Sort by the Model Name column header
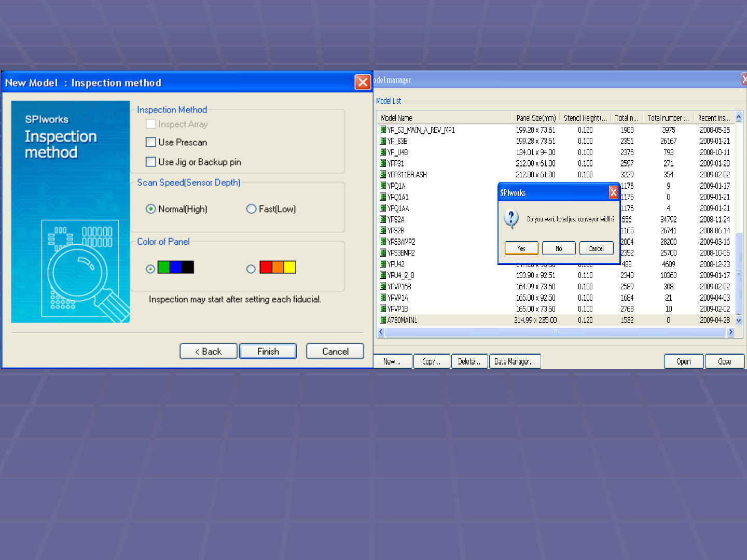Screen dimensions: 747x560 [x=444, y=118]
